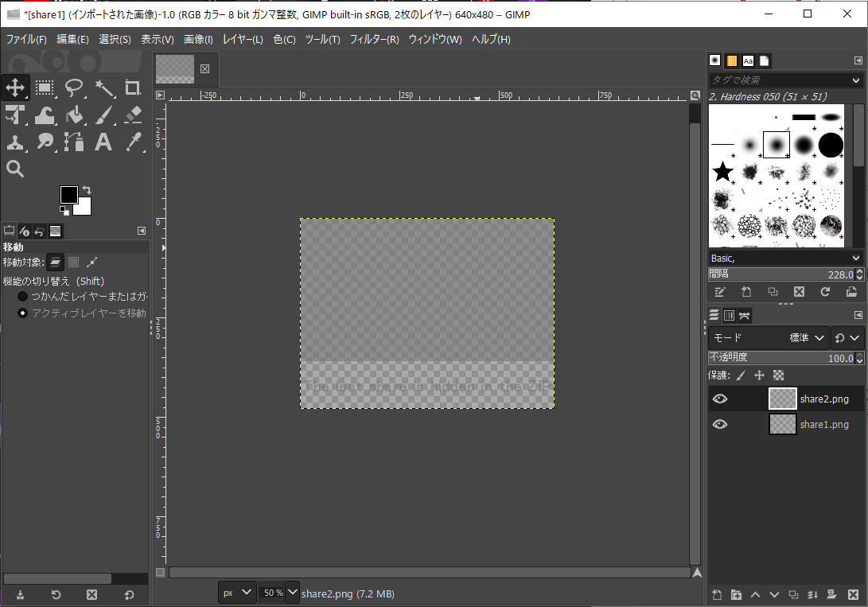The width and height of the screenshot is (868, 607).
Task: Open the foreground color black swatch
Action: click(x=68, y=195)
